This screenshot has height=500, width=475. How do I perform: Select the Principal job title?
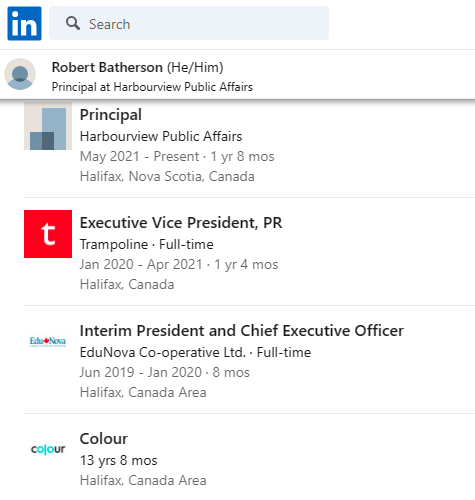(111, 115)
